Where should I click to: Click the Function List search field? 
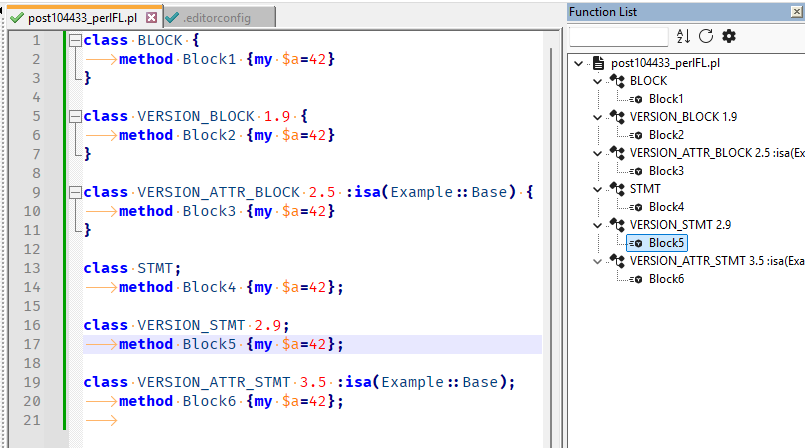[617, 37]
